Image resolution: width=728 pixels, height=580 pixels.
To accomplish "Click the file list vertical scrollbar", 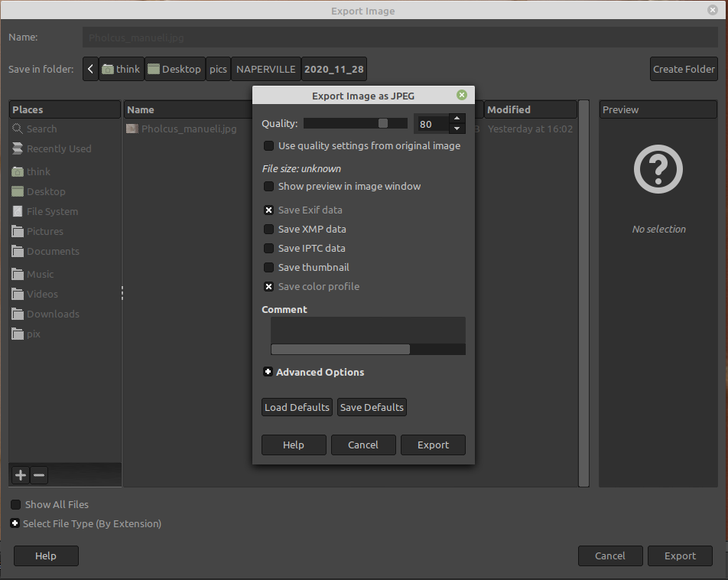I will click(x=583, y=294).
